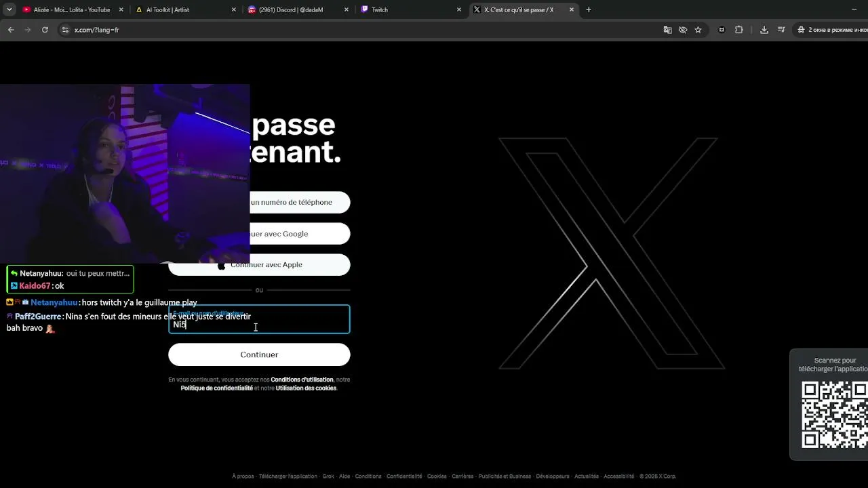The image size is (868, 488).
Task: Minimize the browser window
Action: coord(854,9)
